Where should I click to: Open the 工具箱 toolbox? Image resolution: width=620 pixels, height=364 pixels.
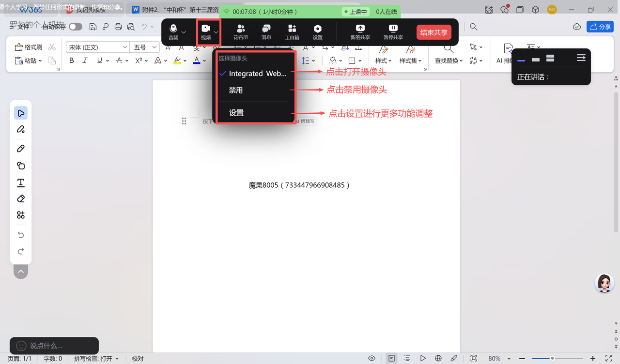(292, 31)
